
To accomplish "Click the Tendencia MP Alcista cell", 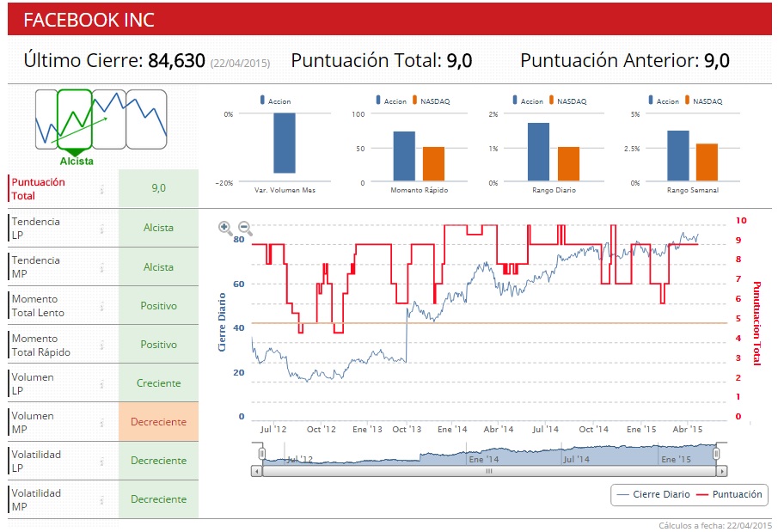I will point(159,267).
